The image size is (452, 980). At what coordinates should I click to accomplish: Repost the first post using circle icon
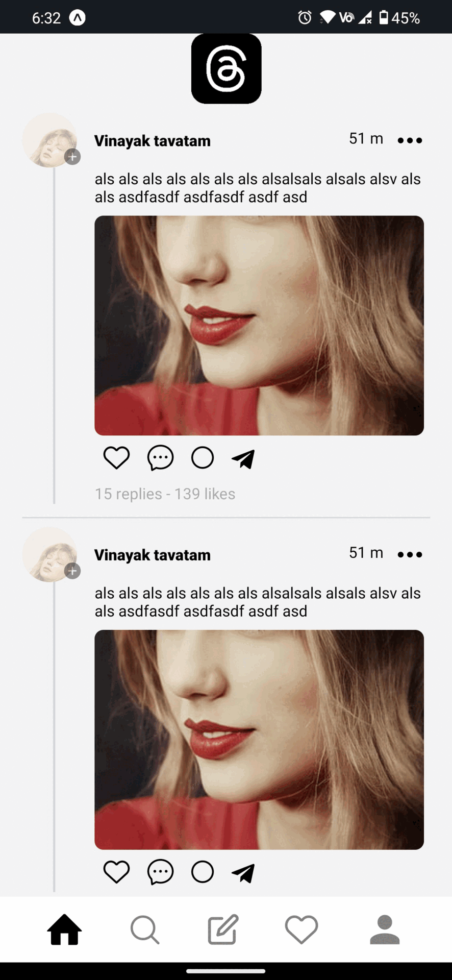tap(203, 458)
